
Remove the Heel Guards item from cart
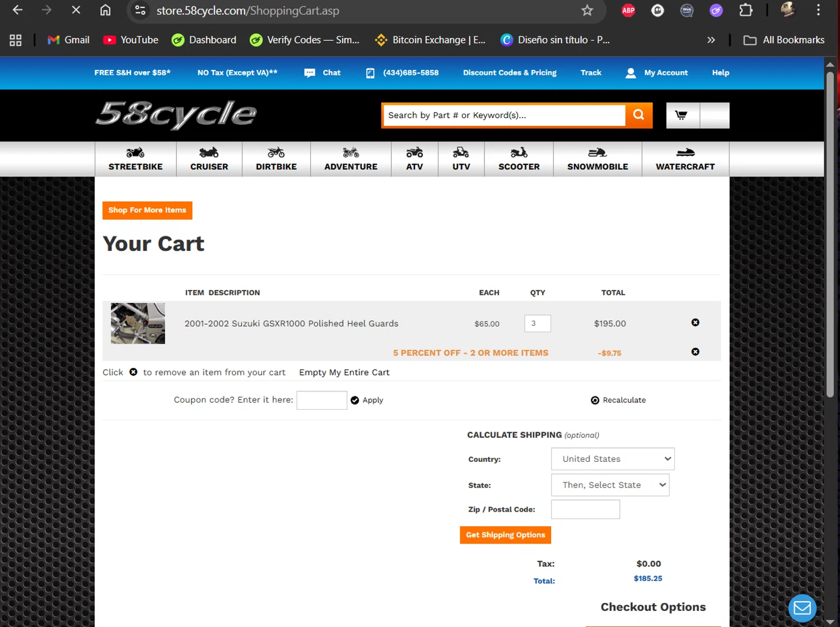696,322
